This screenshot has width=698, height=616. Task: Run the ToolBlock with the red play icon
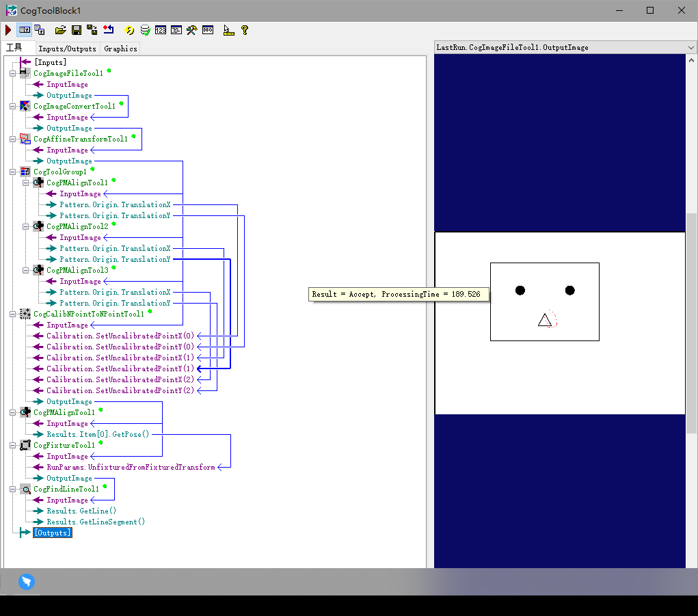(7, 29)
